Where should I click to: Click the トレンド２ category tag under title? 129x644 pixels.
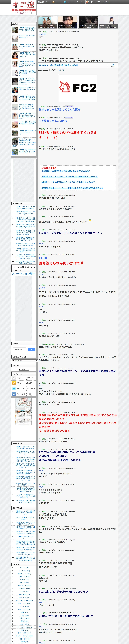[61, 70]
